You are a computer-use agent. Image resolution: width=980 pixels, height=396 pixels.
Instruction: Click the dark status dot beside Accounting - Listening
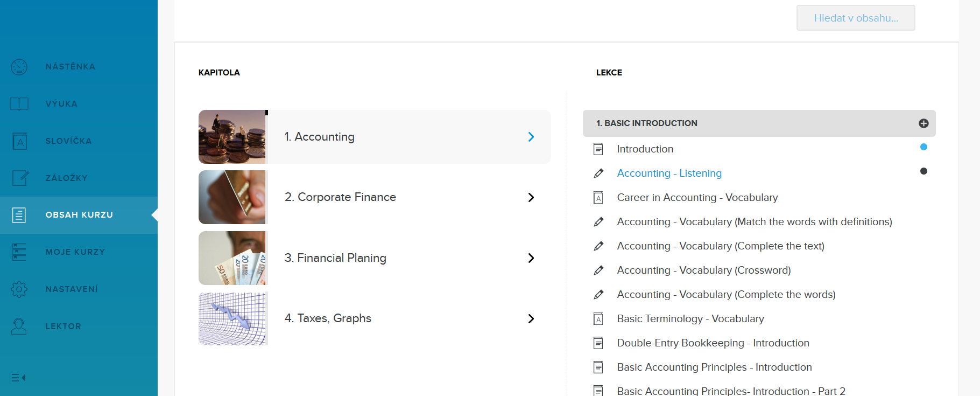click(x=923, y=171)
